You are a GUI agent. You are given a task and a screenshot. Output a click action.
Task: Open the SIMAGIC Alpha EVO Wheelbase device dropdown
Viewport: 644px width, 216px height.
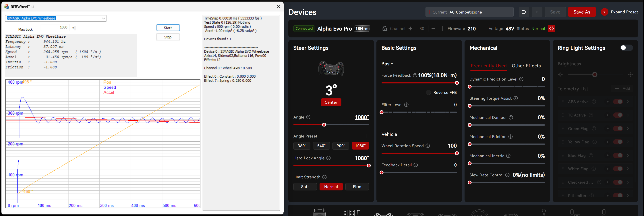coord(55,18)
